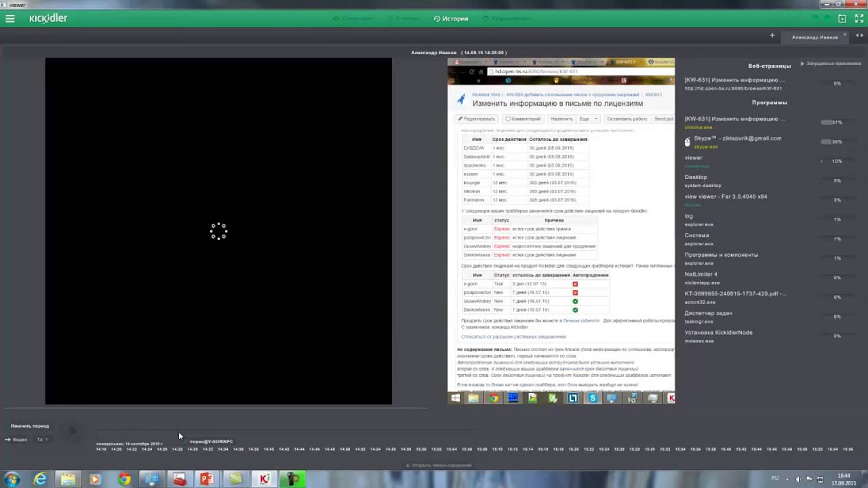Add a new employee tab with plus

(x=772, y=35)
